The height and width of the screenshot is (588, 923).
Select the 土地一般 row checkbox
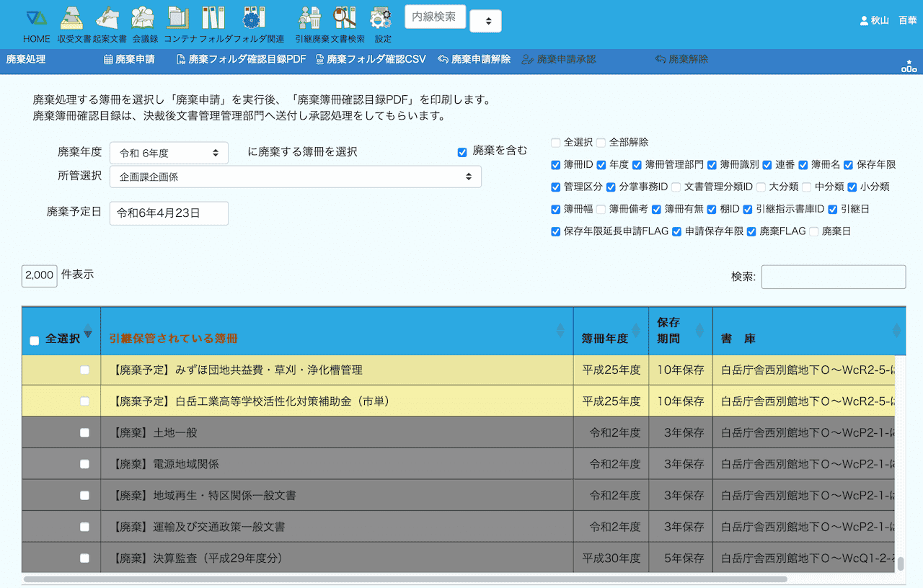tap(84, 432)
